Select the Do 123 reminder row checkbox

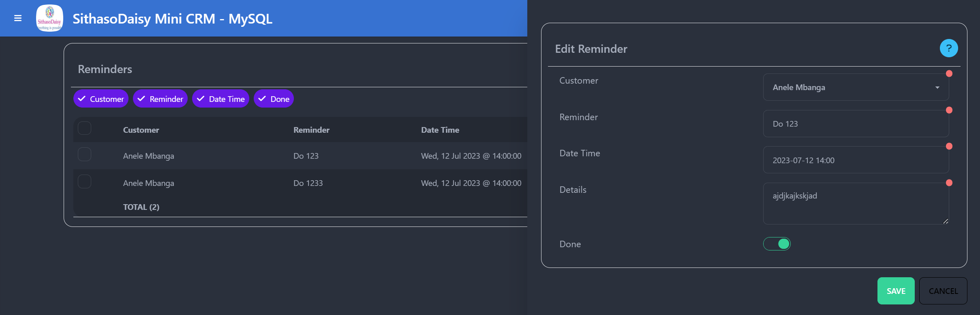coord(84,155)
